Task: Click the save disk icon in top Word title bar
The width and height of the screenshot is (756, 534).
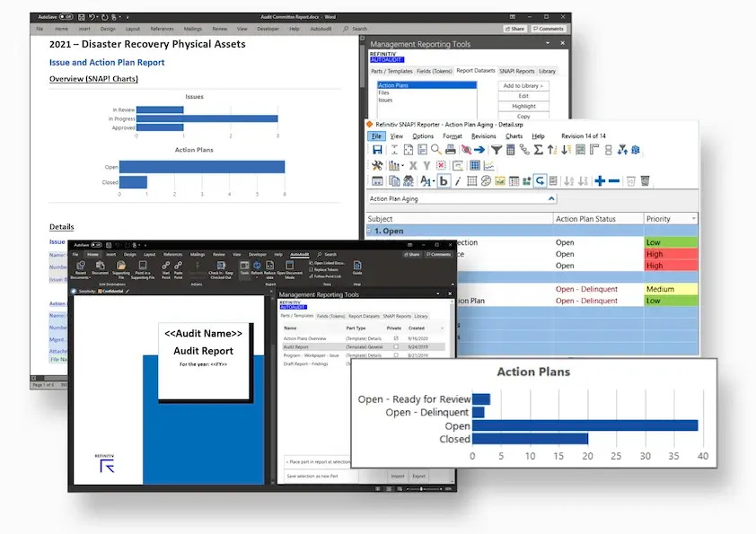Action: pyautogui.click(x=82, y=17)
